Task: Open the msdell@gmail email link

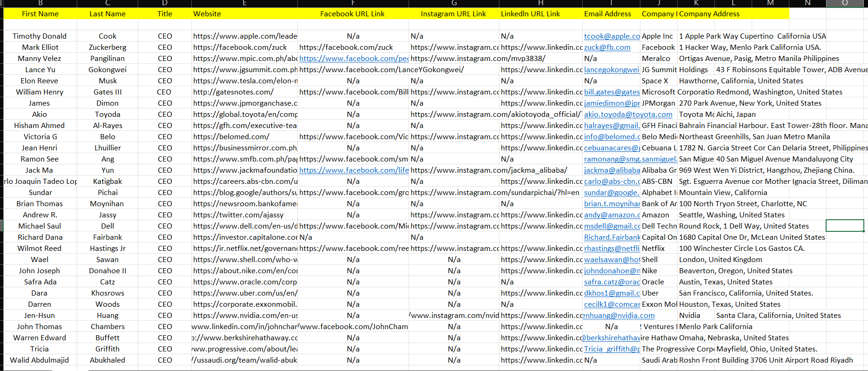Action: coord(612,226)
